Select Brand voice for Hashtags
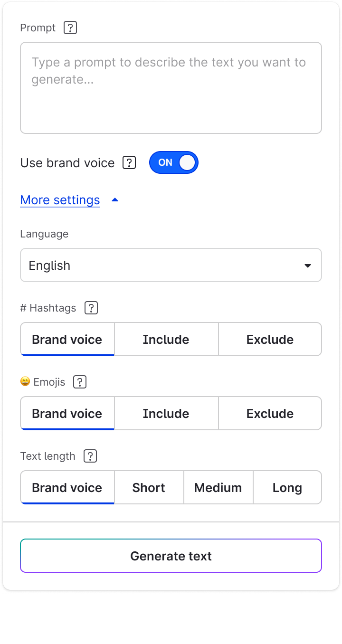 [67, 340]
